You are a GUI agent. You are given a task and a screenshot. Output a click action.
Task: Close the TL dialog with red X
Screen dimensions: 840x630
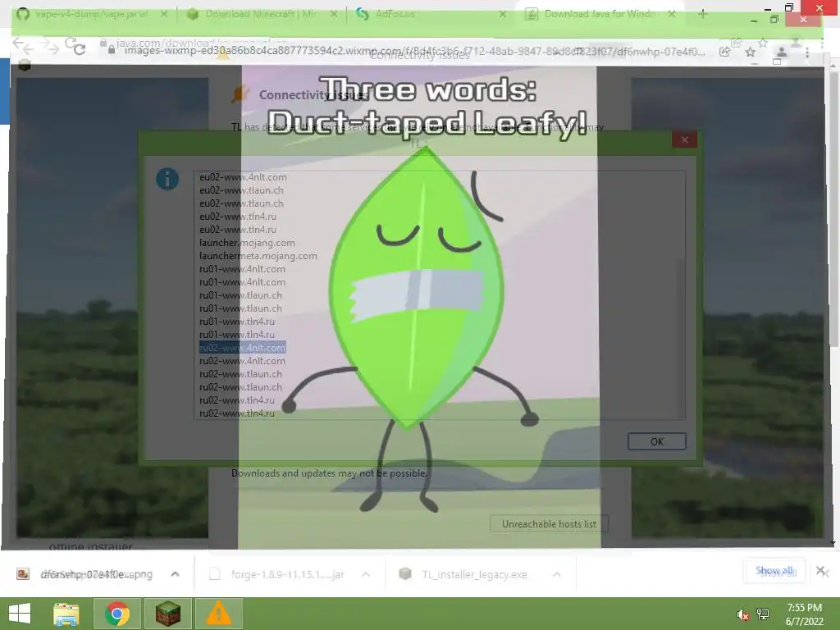click(x=685, y=139)
